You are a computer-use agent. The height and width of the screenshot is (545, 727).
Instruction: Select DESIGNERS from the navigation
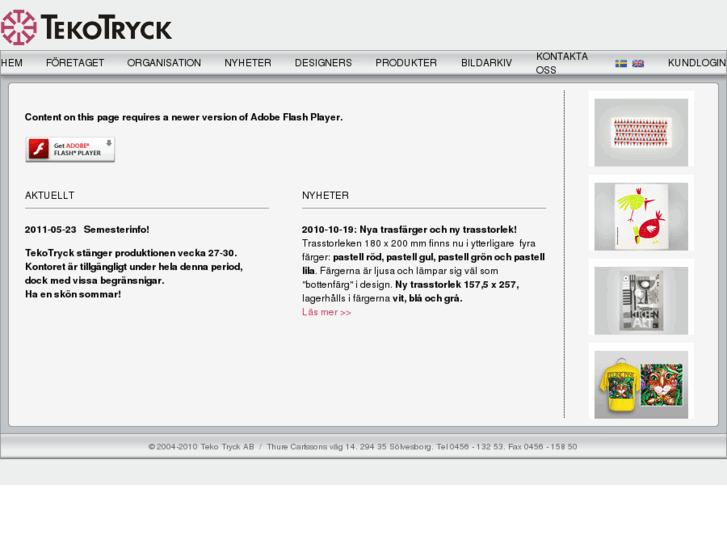(x=323, y=63)
